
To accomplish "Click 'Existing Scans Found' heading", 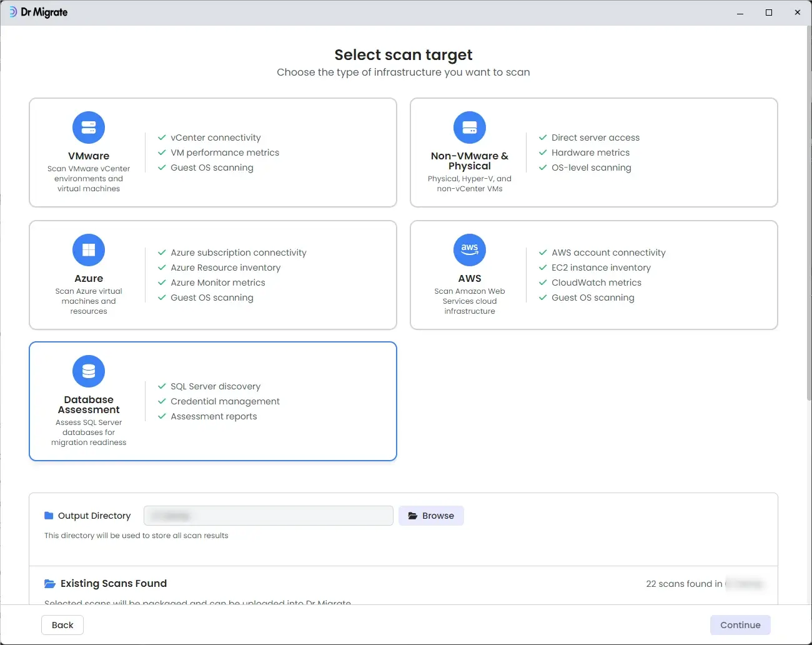I will (x=114, y=583).
